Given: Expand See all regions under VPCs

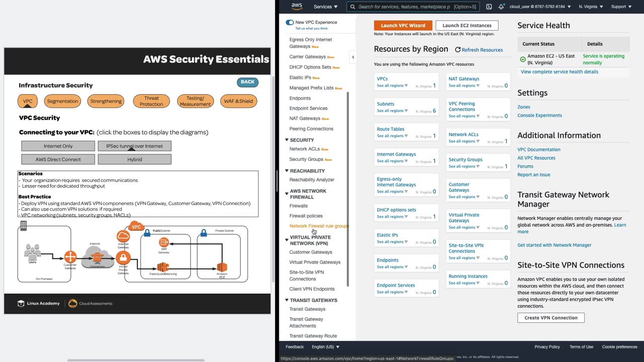Looking at the screenshot, I should point(392,85).
